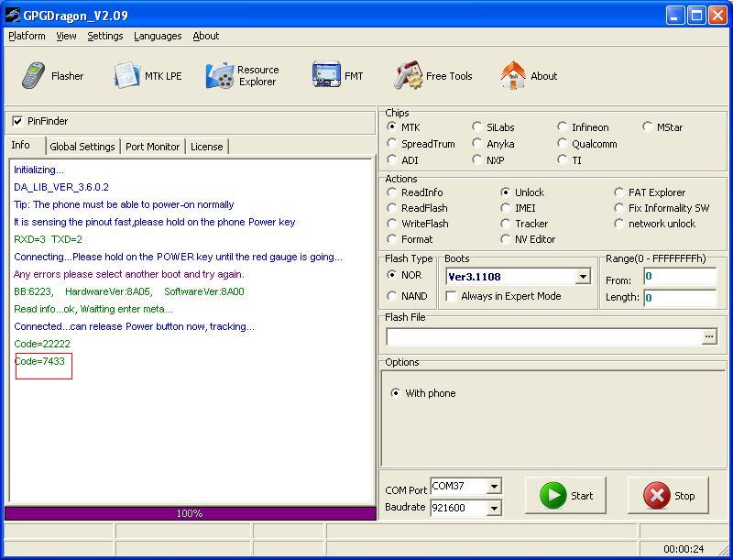Select Fix Informality SW action
733x560 pixels.
(x=619, y=207)
